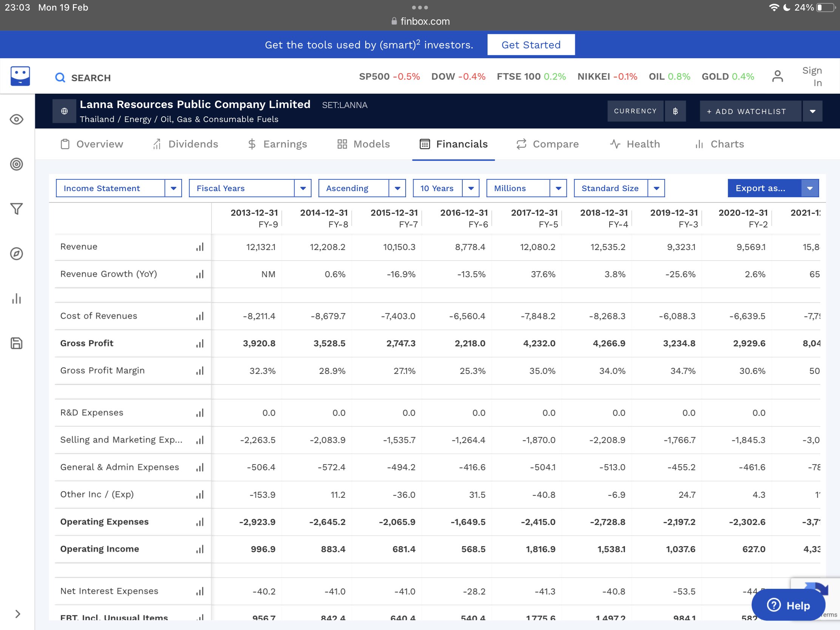
Task: Click the search magnifier icon
Action: [60, 77]
